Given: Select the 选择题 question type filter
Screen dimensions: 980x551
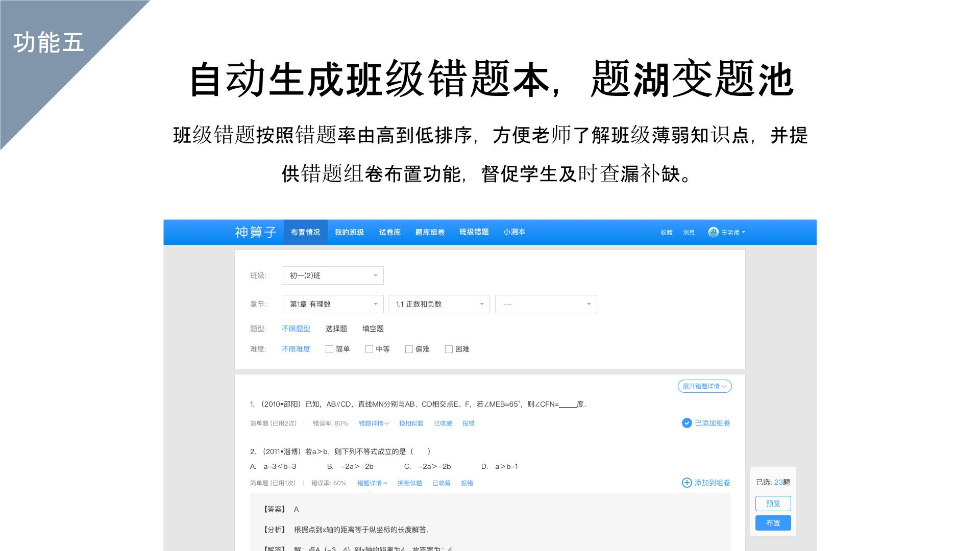Looking at the screenshot, I should [x=336, y=329].
